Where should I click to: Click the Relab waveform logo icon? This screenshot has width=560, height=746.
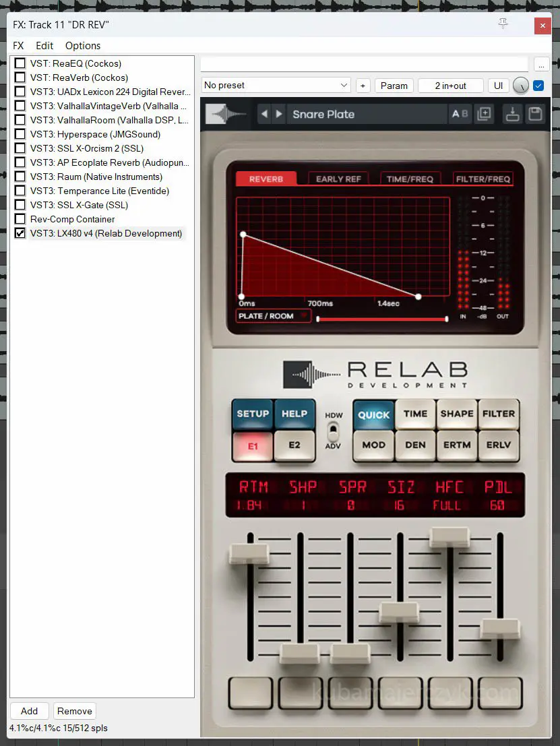(226, 114)
